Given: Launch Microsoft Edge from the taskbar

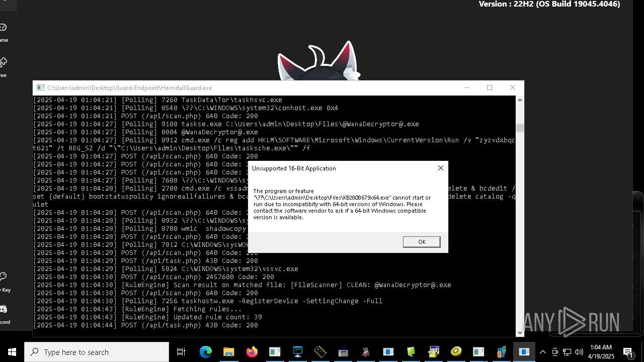Looking at the screenshot, I should pos(206,352).
